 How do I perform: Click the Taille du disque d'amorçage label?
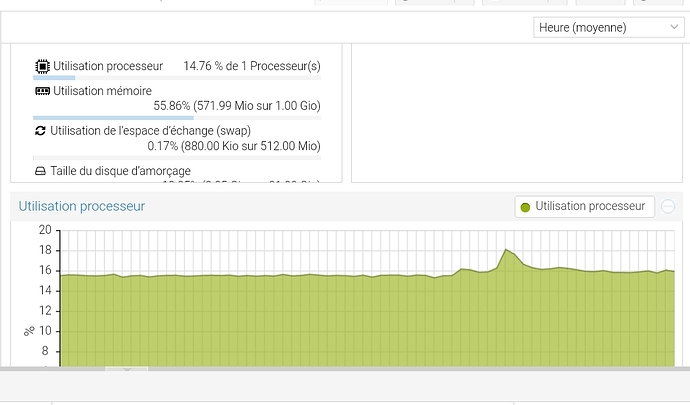coord(121,171)
